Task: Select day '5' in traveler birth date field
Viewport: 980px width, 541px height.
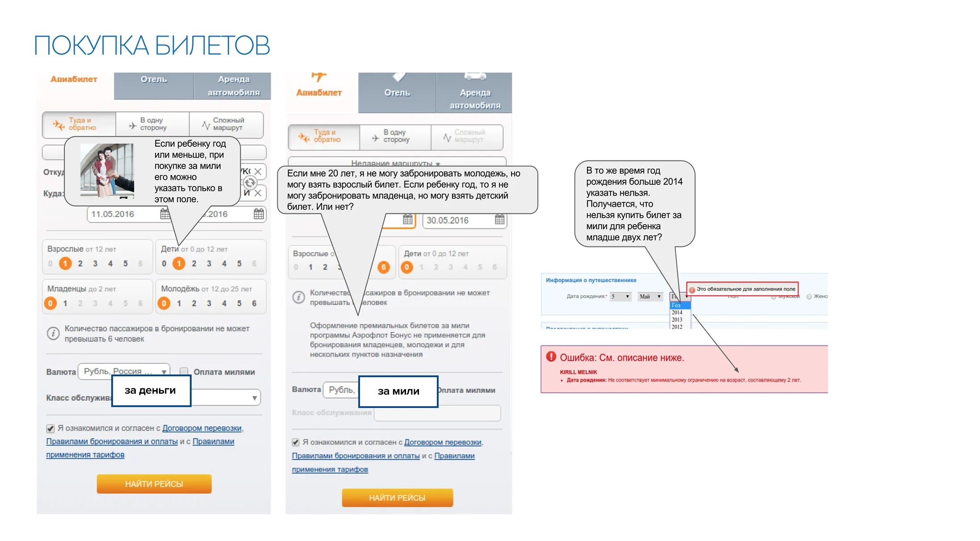Action: (617, 296)
